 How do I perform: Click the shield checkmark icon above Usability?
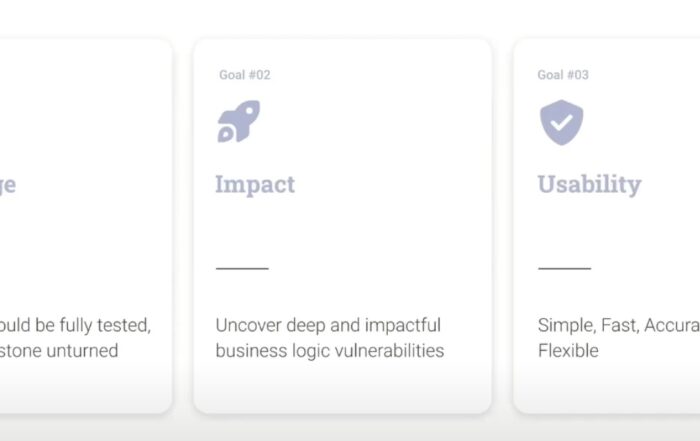click(x=562, y=122)
